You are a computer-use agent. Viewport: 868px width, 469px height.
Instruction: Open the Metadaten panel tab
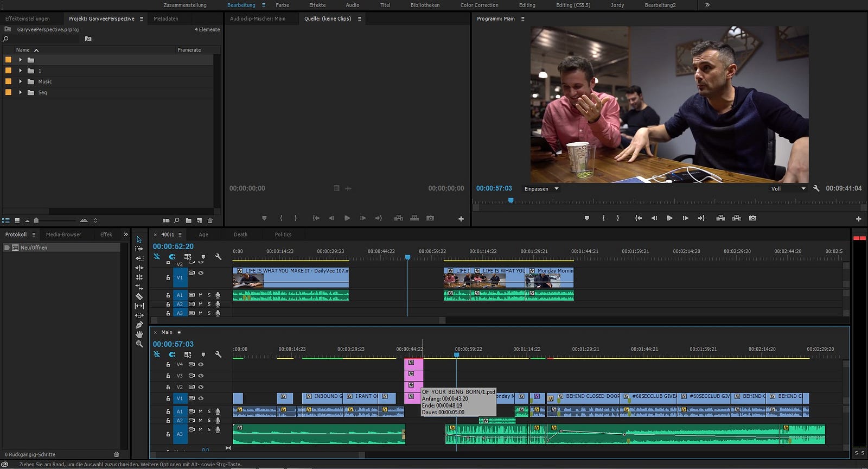165,18
